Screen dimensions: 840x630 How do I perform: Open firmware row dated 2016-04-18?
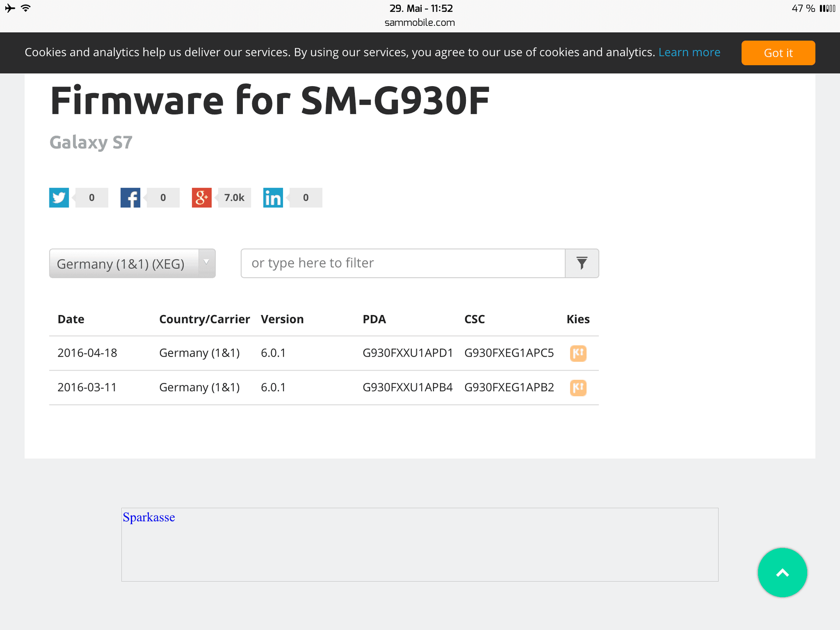[324, 353]
